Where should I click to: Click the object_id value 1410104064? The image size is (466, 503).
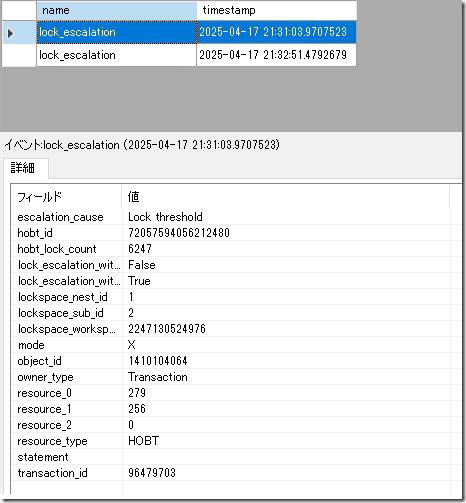tap(158, 361)
